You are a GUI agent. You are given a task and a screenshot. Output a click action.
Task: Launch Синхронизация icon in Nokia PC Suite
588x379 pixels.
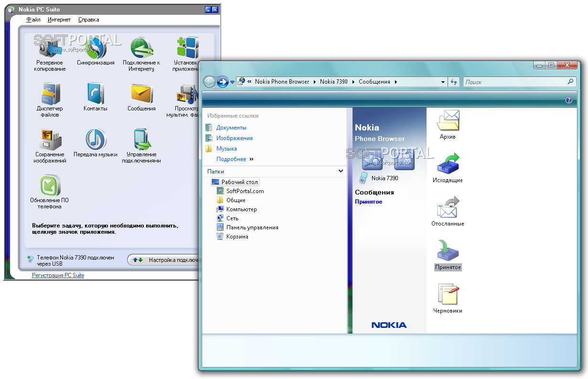pos(96,48)
